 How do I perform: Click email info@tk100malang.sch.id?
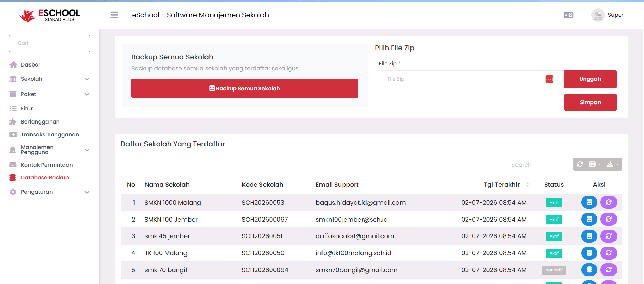pos(353,253)
